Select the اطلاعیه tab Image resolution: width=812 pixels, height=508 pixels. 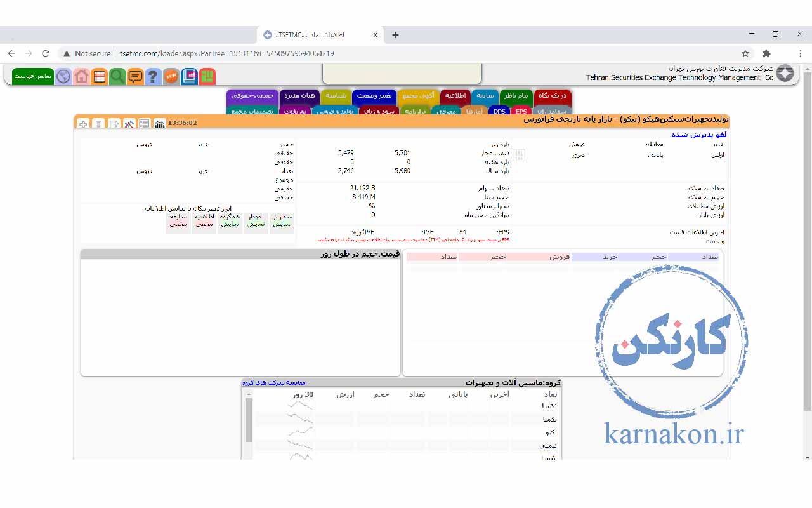pos(455,95)
